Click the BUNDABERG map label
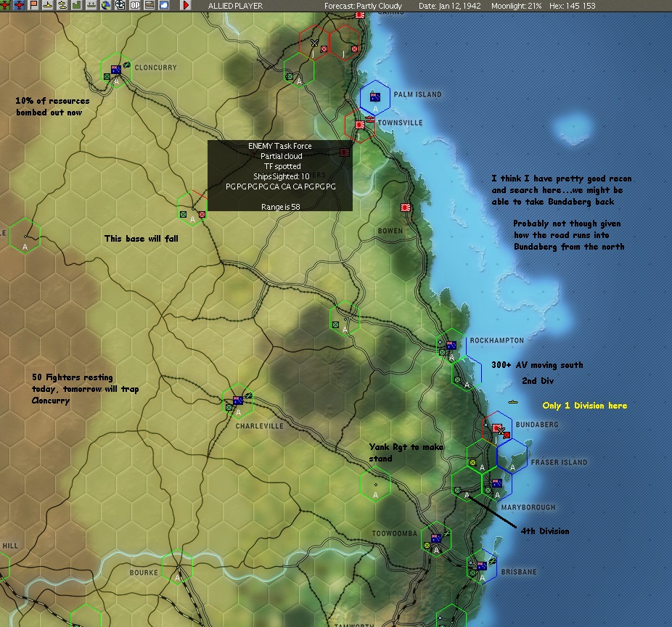 pos(537,425)
